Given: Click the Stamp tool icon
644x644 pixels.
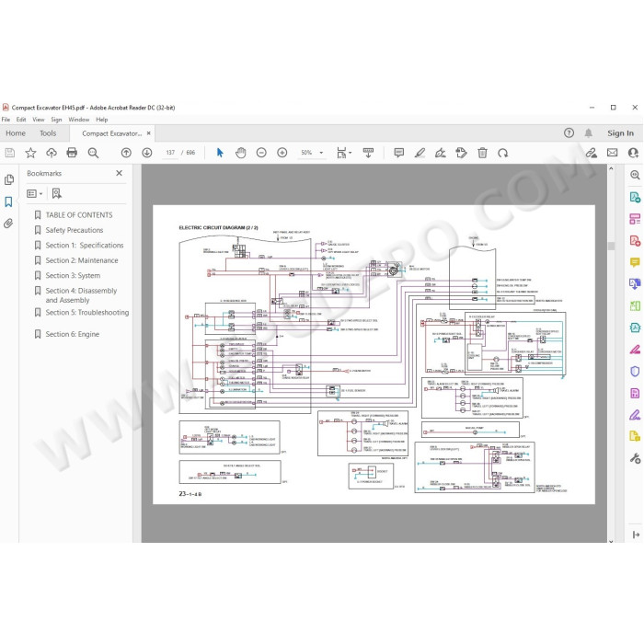Looking at the screenshot, I should (x=461, y=153).
